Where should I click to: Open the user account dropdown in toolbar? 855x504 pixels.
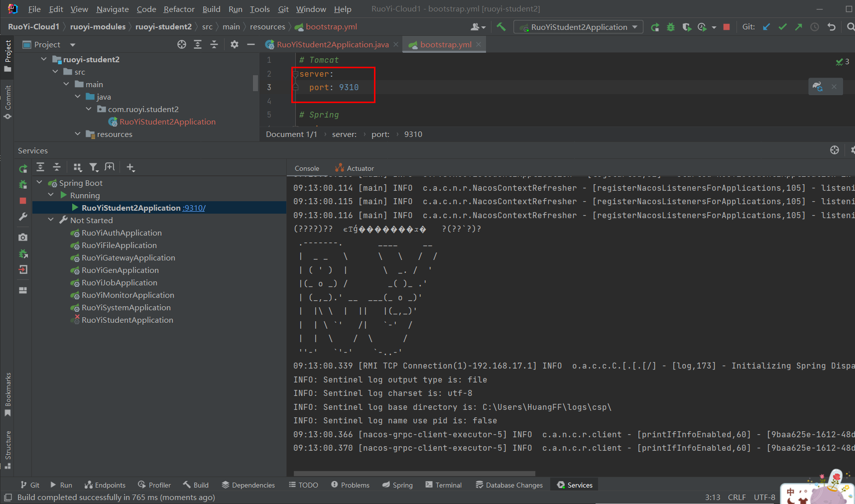tap(478, 27)
